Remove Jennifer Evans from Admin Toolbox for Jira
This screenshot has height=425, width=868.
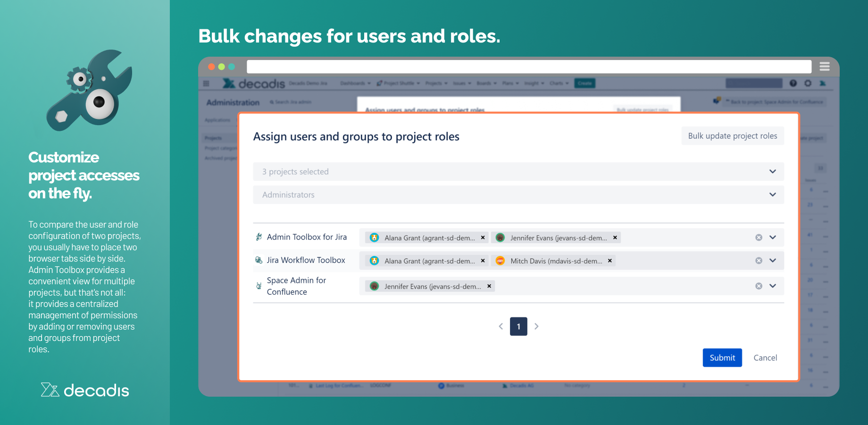[x=615, y=238]
